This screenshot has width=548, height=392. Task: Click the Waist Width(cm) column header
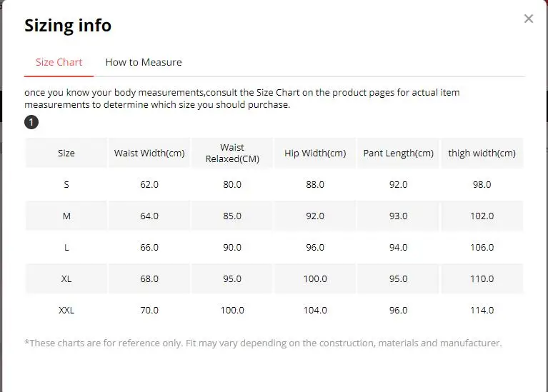149,153
